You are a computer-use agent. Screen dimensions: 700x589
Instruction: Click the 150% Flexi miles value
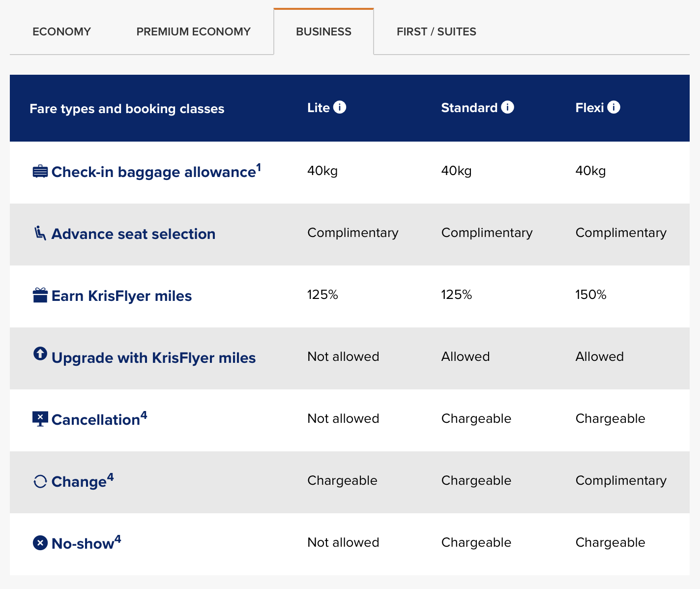coord(591,295)
